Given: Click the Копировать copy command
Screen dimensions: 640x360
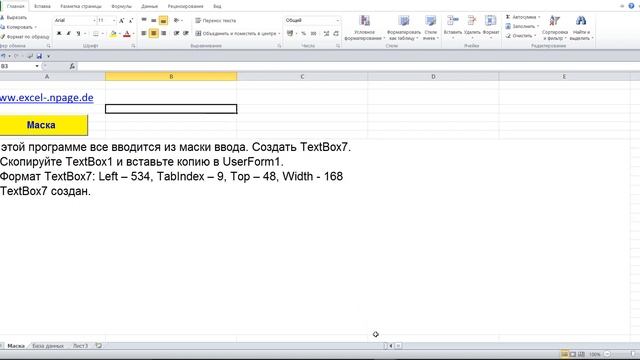Looking at the screenshot, I should tap(18, 27).
